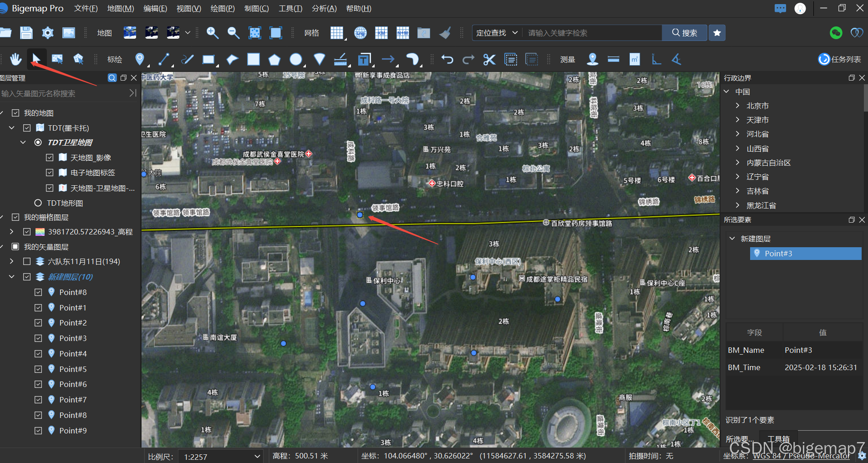Expand the 3981720.57226943_高程 raster node
This screenshot has width=868, height=463.
pos(12,232)
